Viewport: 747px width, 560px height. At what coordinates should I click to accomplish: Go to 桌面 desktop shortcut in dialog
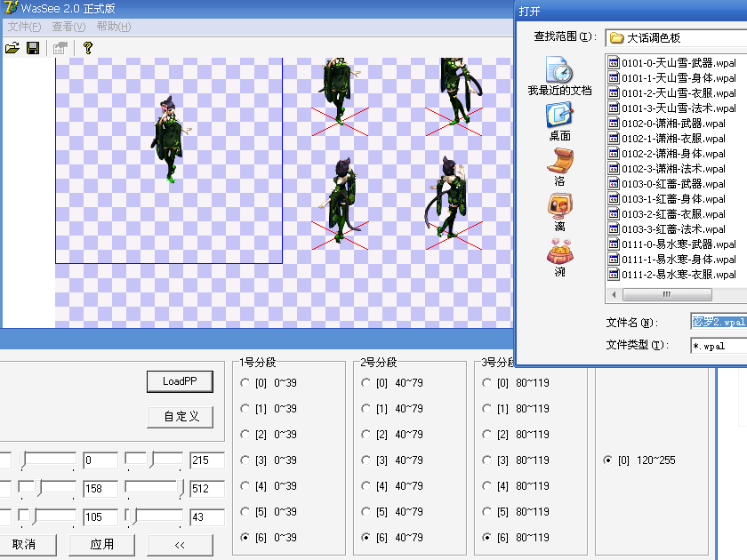pos(559,122)
